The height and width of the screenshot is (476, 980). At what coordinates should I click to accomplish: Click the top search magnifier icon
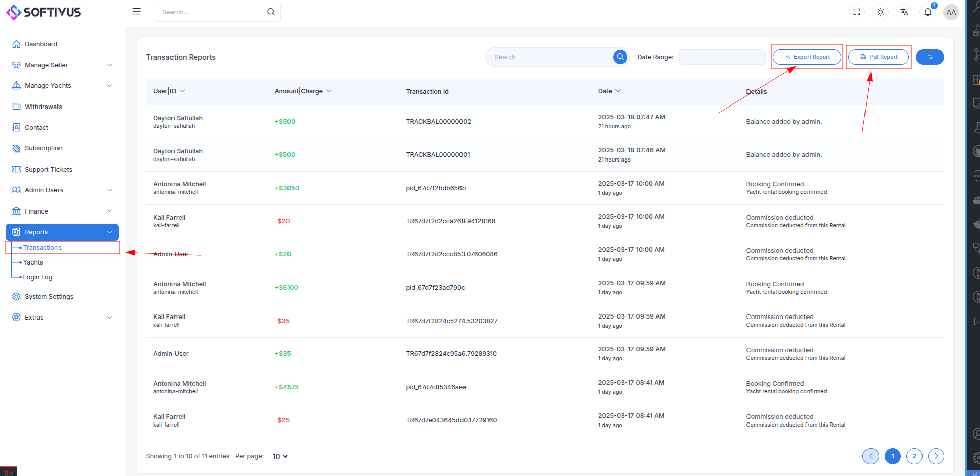pos(271,12)
